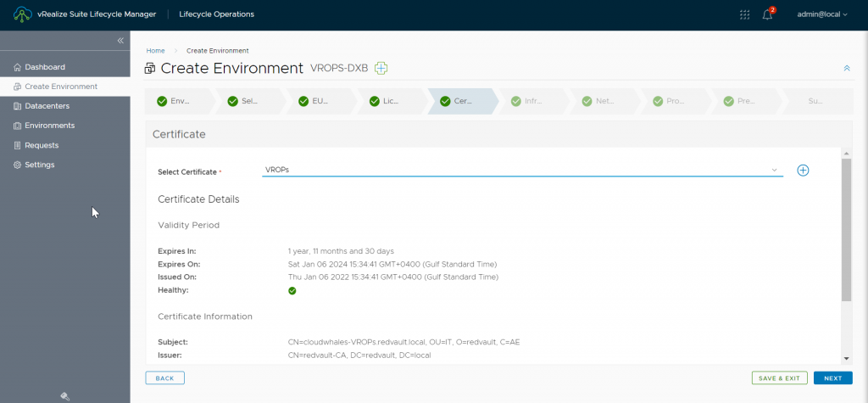Click the scrollbar down arrow
868x403 pixels.
point(846,359)
